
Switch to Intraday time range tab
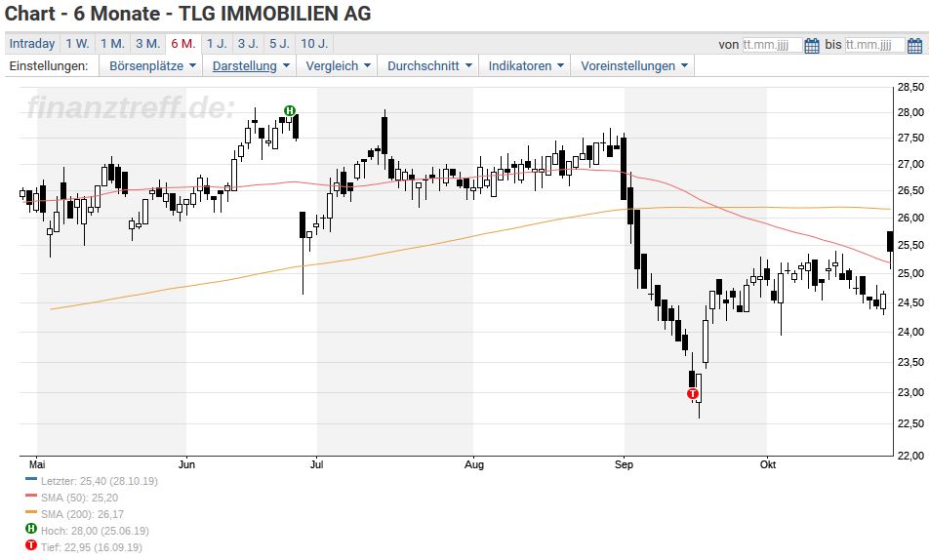[32, 44]
